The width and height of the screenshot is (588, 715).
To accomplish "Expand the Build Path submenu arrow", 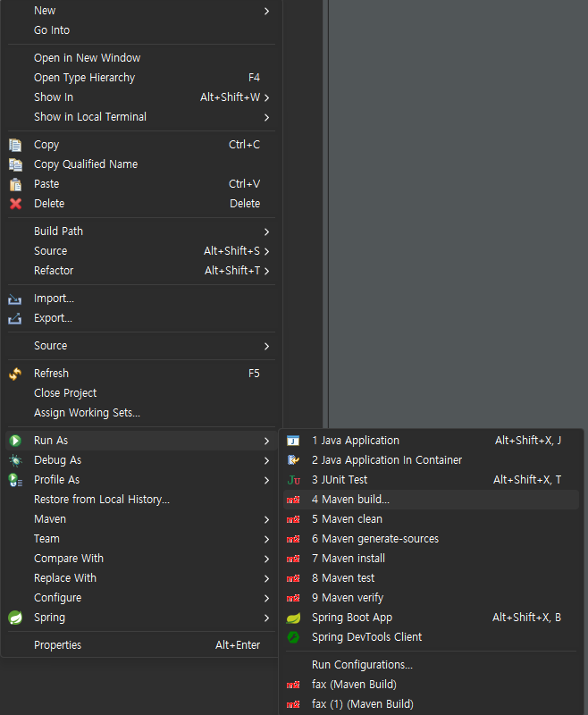I will tap(266, 231).
